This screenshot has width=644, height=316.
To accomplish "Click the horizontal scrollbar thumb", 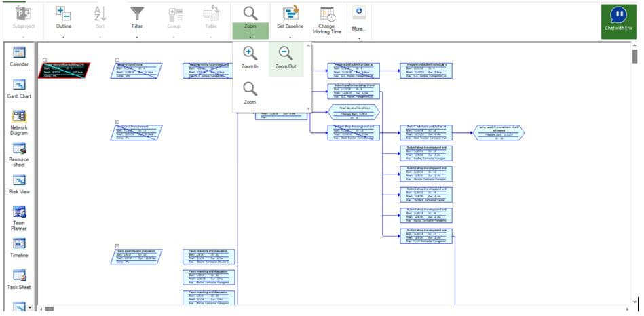I will click(50, 309).
